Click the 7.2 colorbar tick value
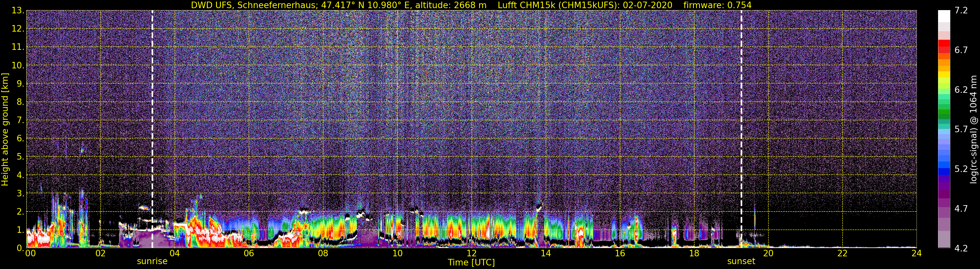This screenshot has height=269, width=980. click(x=961, y=10)
